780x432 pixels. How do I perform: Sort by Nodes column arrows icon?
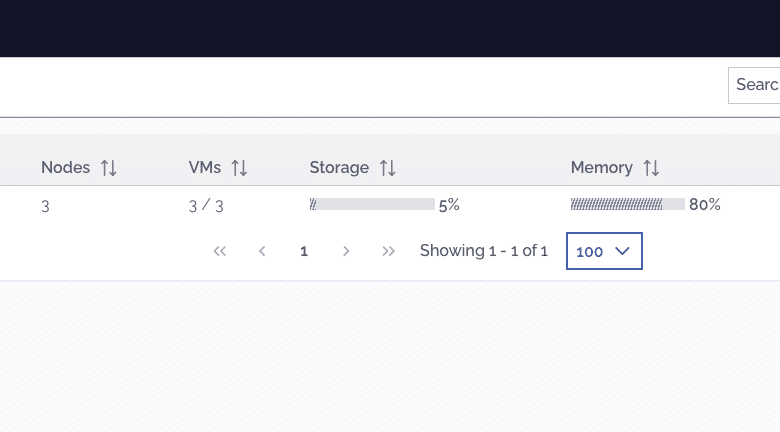(108, 168)
